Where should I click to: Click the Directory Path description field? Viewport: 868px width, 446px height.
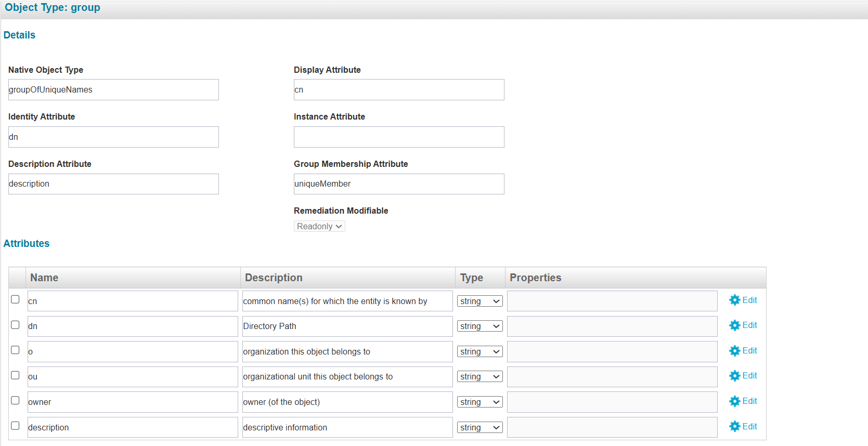[x=347, y=326]
